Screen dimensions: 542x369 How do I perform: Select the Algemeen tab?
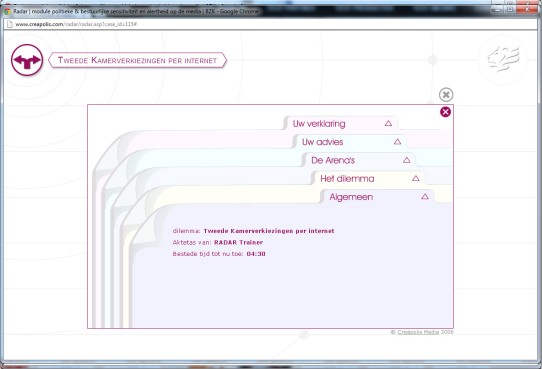click(377, 197)
